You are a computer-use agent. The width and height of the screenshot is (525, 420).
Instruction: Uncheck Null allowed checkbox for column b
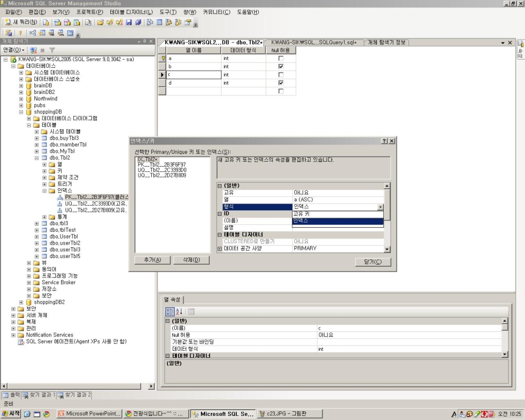pos(281,66)
